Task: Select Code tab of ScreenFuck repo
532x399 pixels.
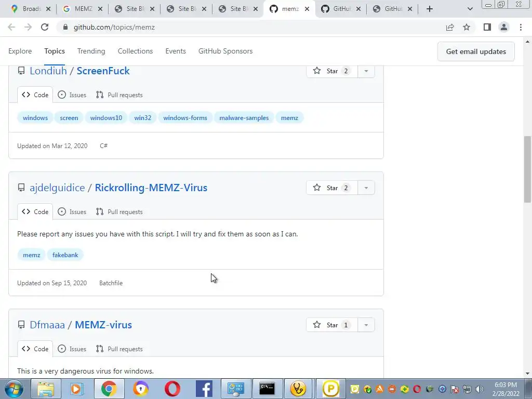Action: click(35, 95)
